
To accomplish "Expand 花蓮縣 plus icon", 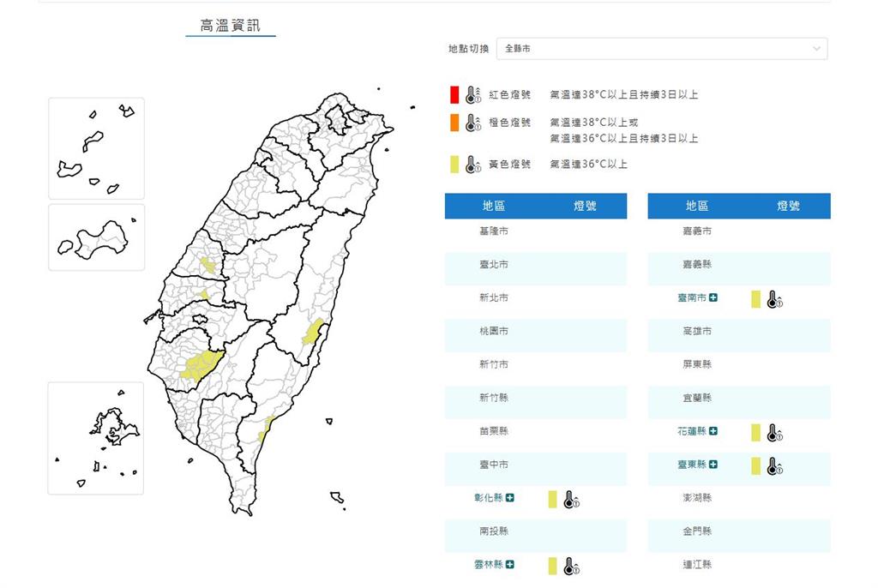I will tap(713, 431).
